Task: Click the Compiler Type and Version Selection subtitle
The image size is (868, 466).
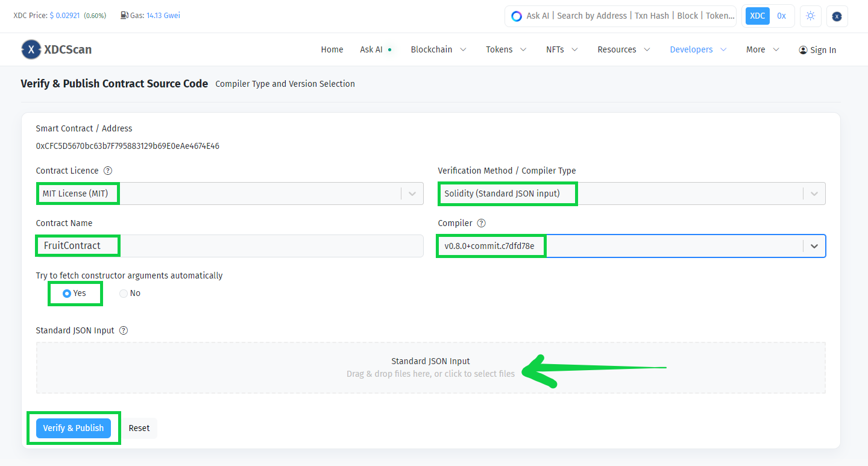Action: 285,84
